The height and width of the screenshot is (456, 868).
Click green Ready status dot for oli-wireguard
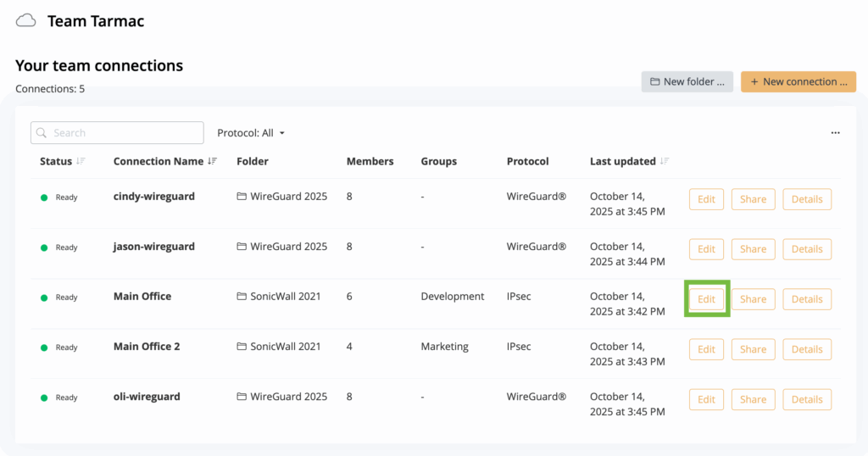click(x=44, y=398)
